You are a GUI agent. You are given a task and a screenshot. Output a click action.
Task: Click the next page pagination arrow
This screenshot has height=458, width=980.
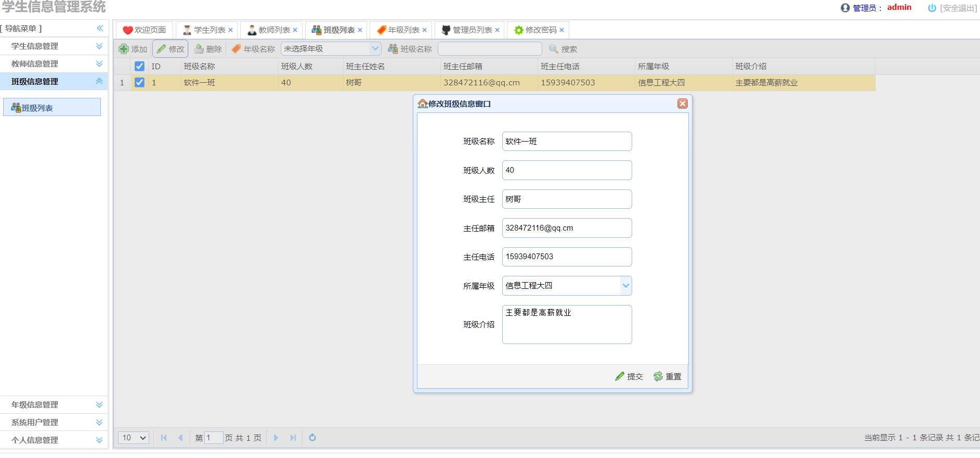tap(276, 438)
